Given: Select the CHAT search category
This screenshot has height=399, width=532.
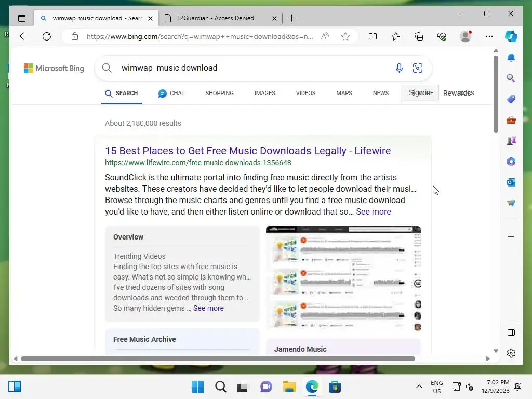Looking at the screenshot, I should (x=171, y=93).
